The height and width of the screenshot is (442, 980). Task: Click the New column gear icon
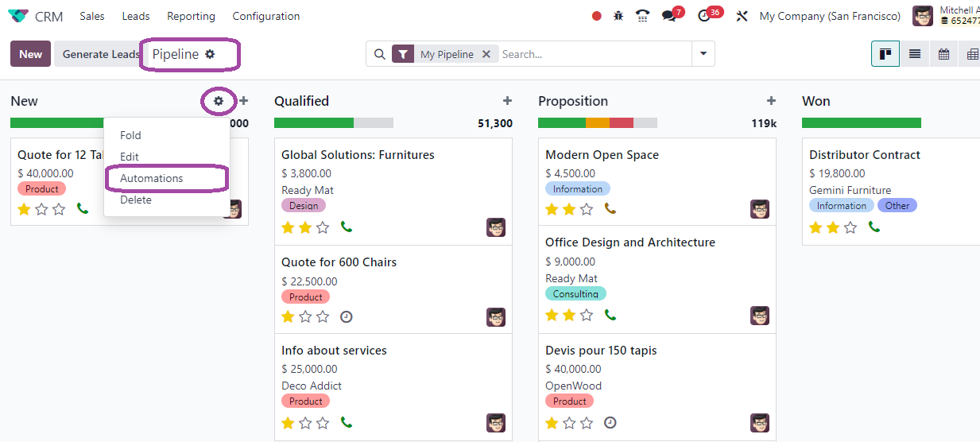[x=219, y=101]
